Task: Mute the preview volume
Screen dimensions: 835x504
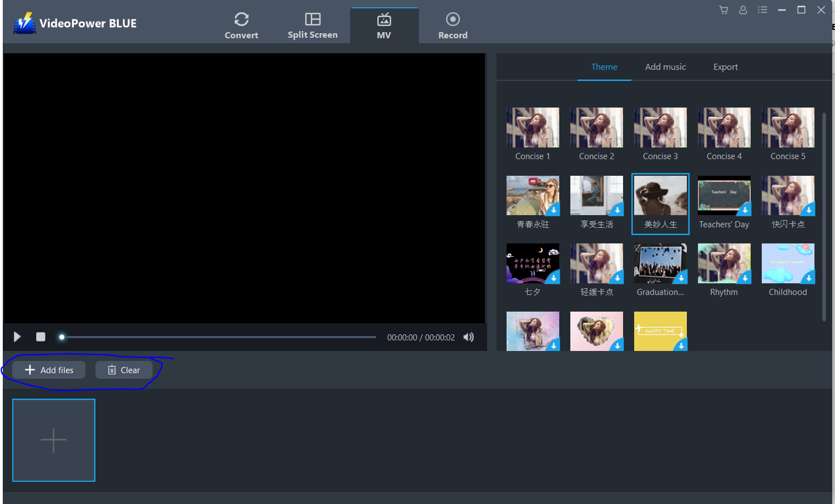Action: (x=468, y=337)
